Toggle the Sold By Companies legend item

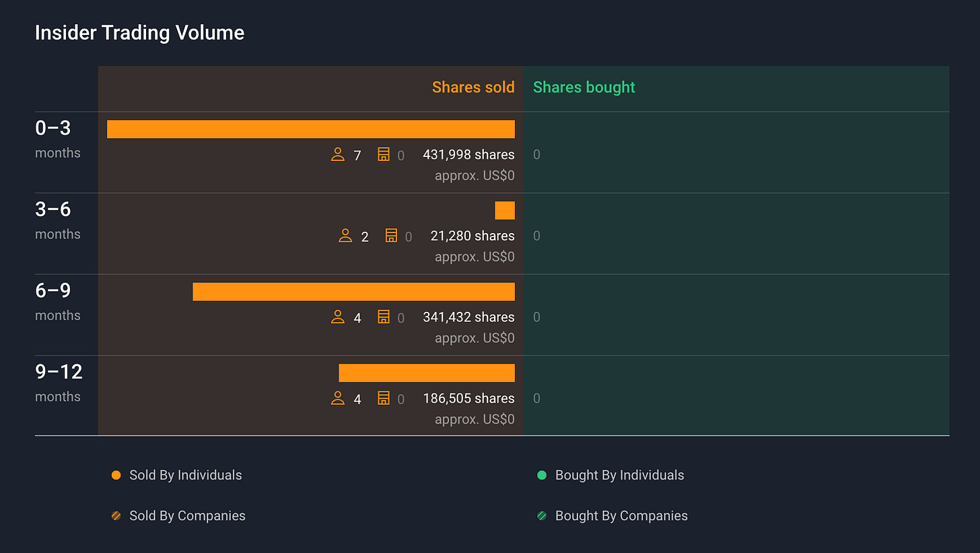178,516
